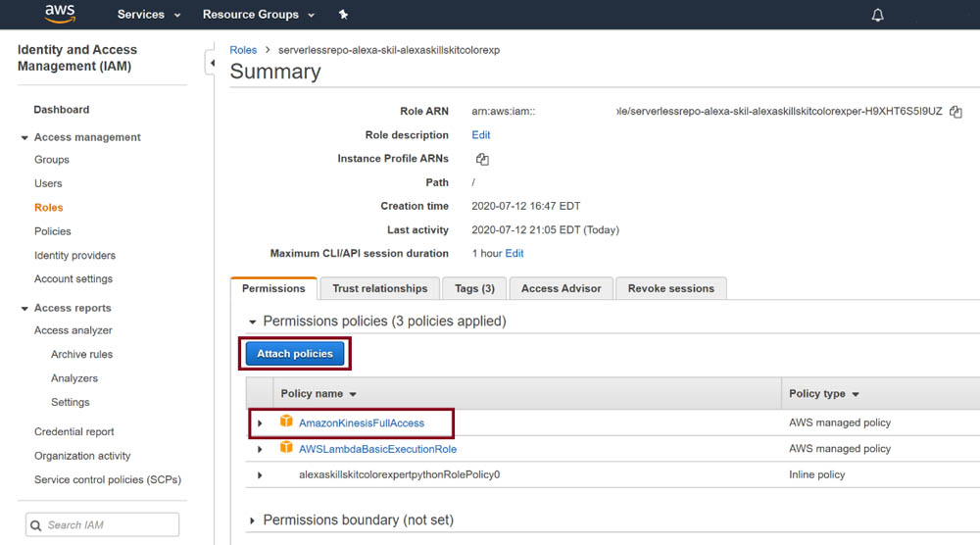Image resolution: width=980 pixels, height=545 pixels.
Task: Switch to Trust relationships tab
Action: (x=380, y=288)
